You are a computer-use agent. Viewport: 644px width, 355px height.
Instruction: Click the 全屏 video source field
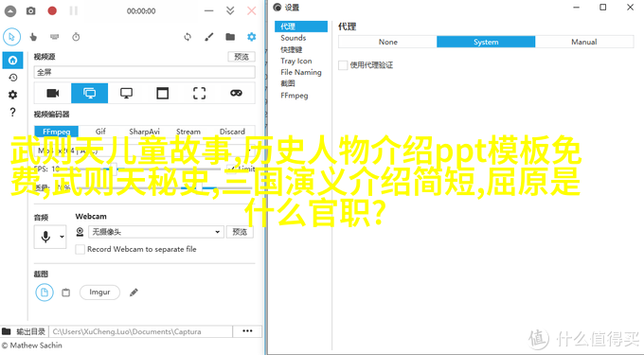(144, 72)
